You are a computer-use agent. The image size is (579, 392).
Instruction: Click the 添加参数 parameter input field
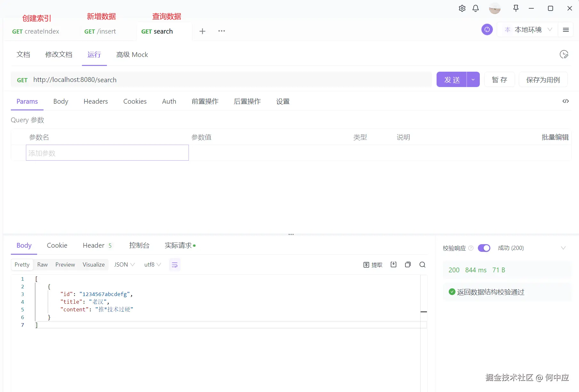tap(107, 153)
